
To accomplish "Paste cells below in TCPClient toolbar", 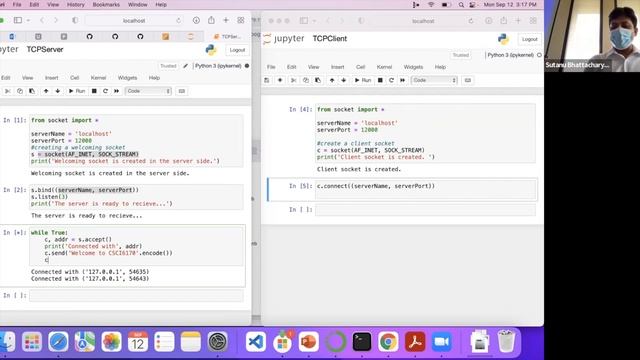I will point(318,80).
